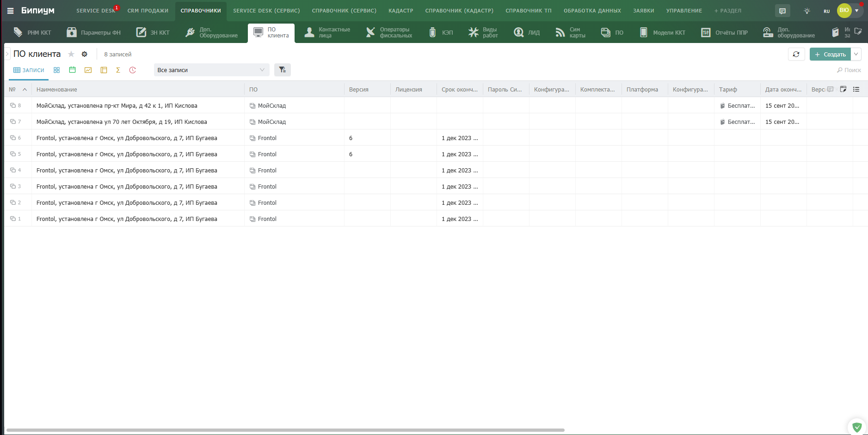The image size is (868, 435).
Task: Open the Операторы фискальных directory
Action: pyautogui.click(x=389, y=32)
